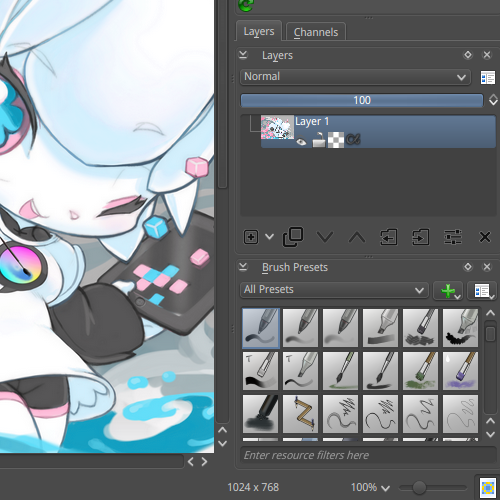Collapse the Brush Presets docker
Viewport: 500px width, 500px height.
pyautogui.click(x=243, y=267)
